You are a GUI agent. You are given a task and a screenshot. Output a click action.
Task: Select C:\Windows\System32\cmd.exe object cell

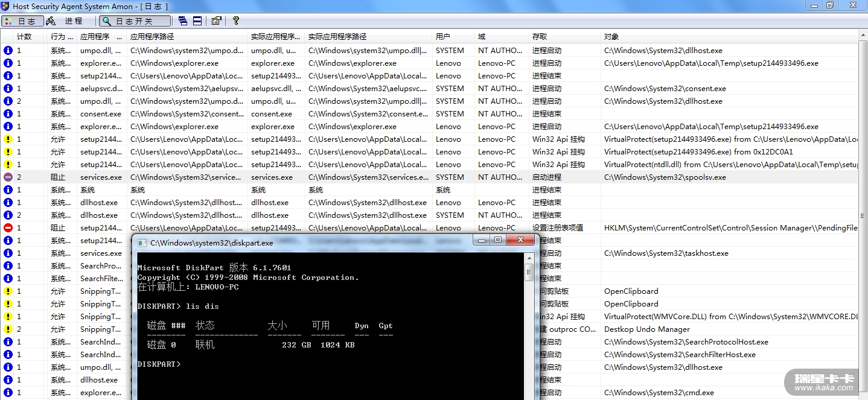pos(659,393)
